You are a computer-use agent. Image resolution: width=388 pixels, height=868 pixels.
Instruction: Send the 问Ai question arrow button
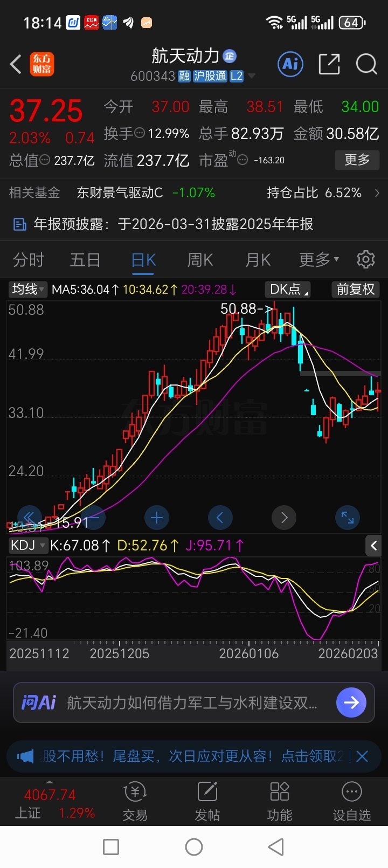click(x=351, y=702)
